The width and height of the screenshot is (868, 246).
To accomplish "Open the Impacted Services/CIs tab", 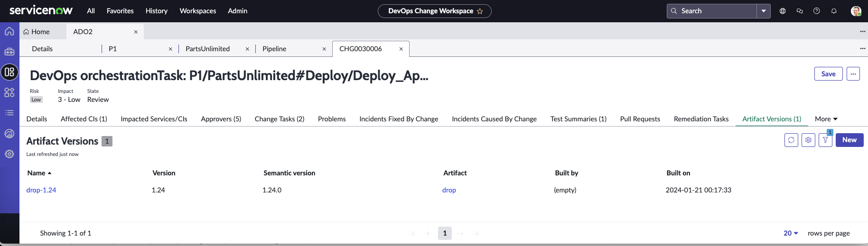I will pyautogui.click(x=154, y=119).
